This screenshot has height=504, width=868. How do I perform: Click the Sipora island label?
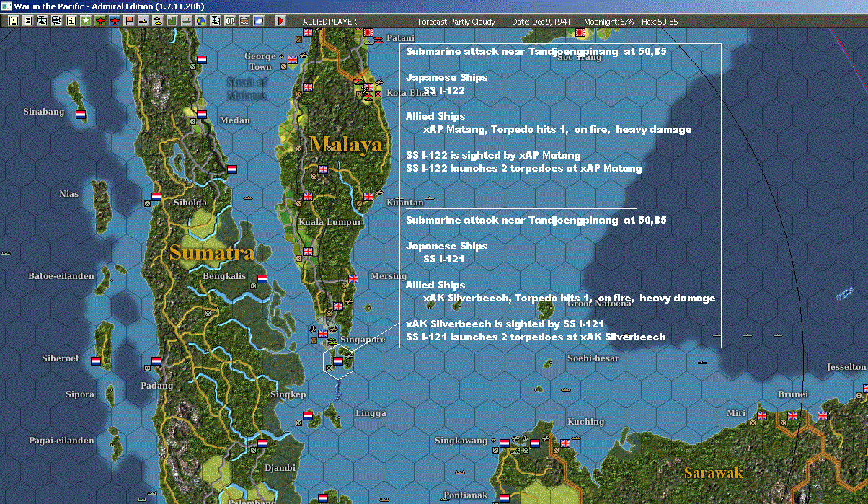79,394
